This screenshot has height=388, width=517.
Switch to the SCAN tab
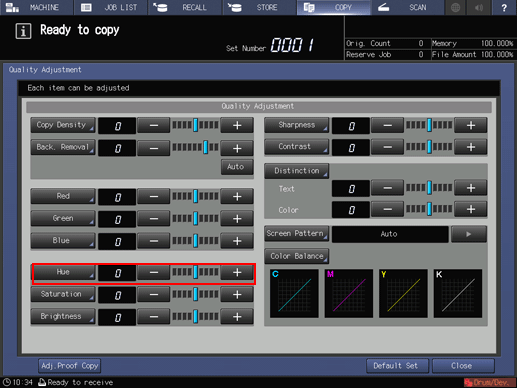coord(408,7)
